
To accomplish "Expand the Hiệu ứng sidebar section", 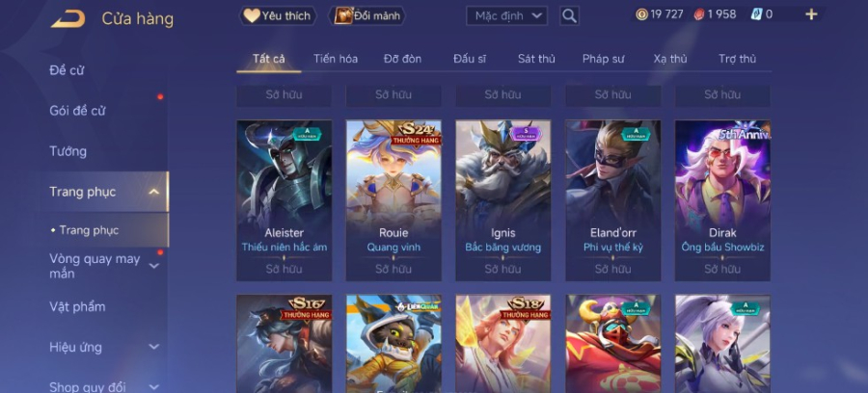I will [154, 347].
